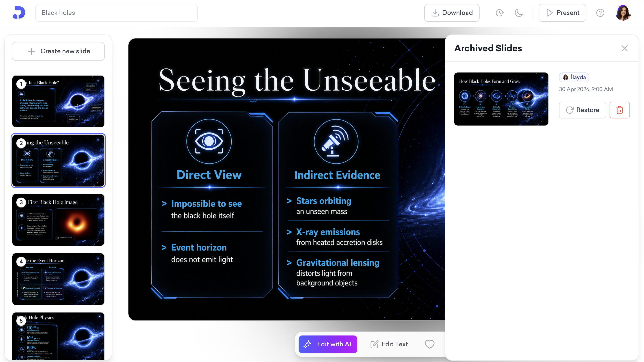Click Edit with AI button

(x=328, y=344)
